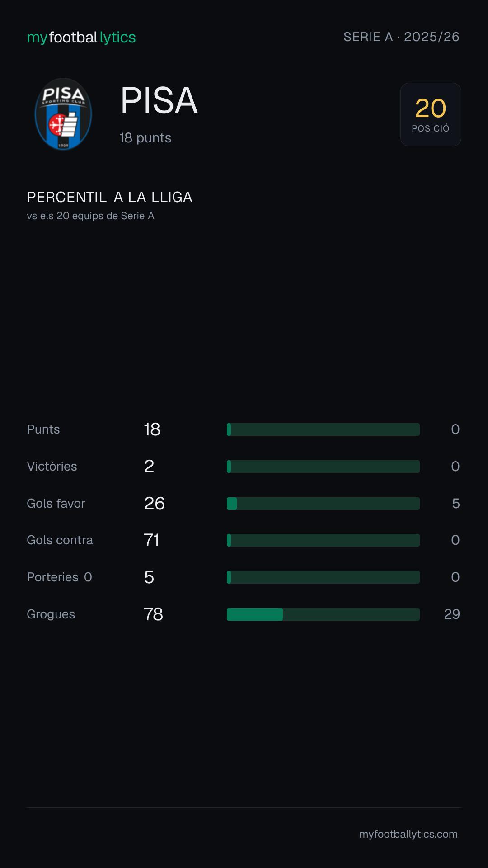
Task: Click the Victòries percentile bar
Action: click(323, 467)
